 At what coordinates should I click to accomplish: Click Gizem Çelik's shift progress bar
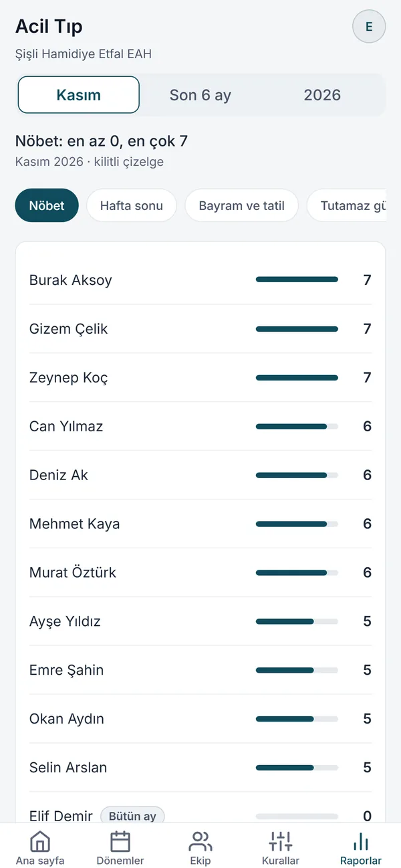pos(297,329)
